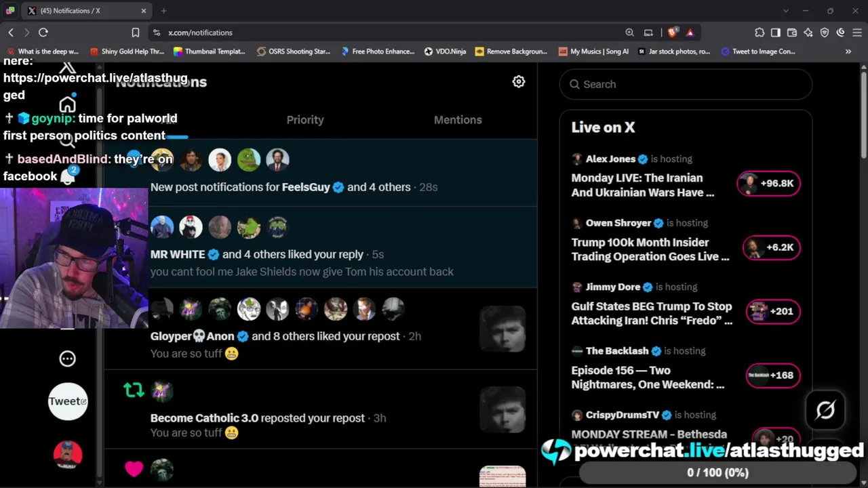The height and width of the screenshot is (488, 868).
Task: Open site settings icon left of the URL
Action: (157, 33)
